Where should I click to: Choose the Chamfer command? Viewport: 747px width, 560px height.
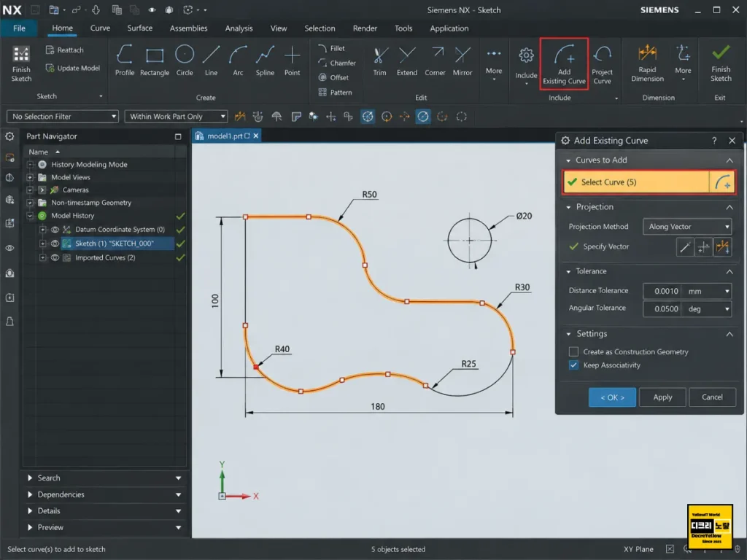click(x=337, y=63)
